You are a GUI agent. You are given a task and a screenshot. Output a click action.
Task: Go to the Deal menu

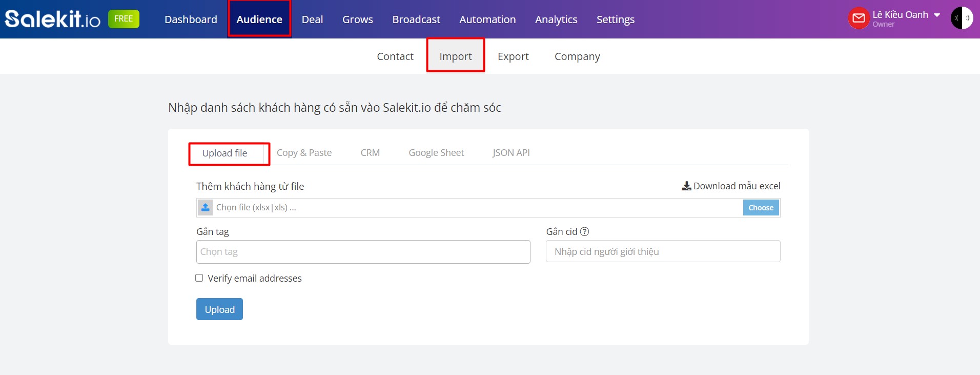pos(312,19)
